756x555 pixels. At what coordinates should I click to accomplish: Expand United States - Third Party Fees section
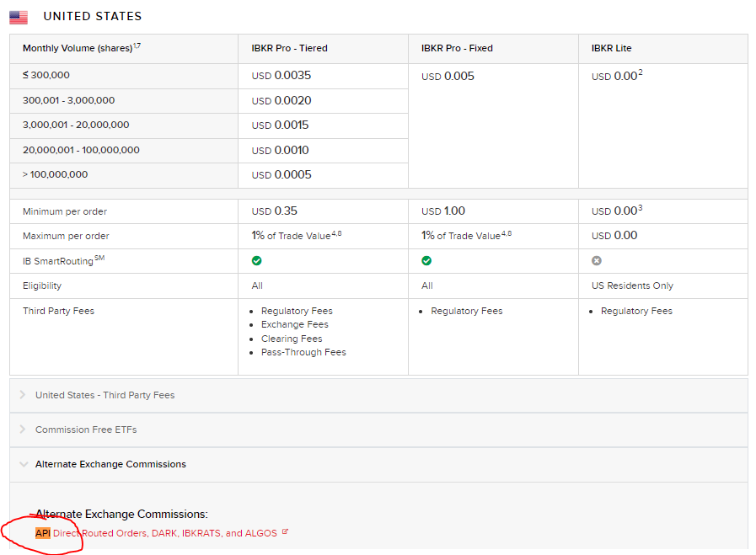[378, 395]
